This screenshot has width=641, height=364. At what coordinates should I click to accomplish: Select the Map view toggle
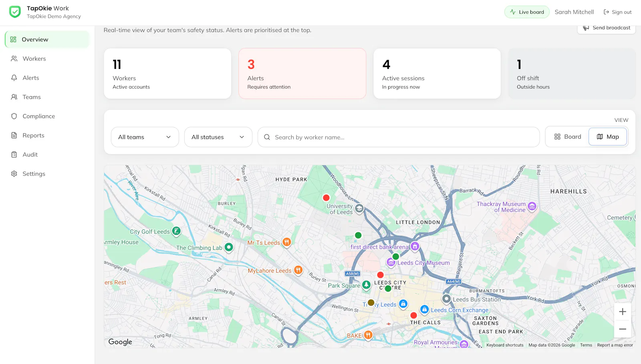pyautogui.click(x=608, y=137)
